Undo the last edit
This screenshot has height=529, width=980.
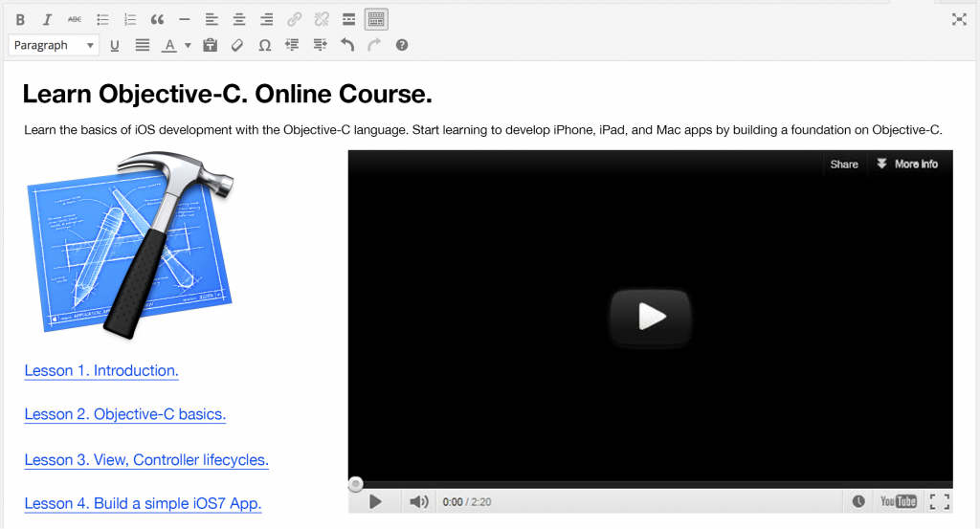point(347,45)
